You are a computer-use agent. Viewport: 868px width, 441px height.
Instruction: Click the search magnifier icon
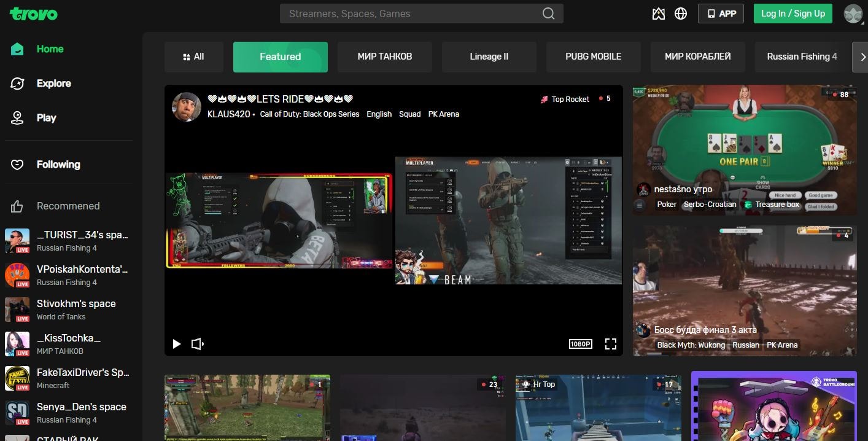(549, 14)
